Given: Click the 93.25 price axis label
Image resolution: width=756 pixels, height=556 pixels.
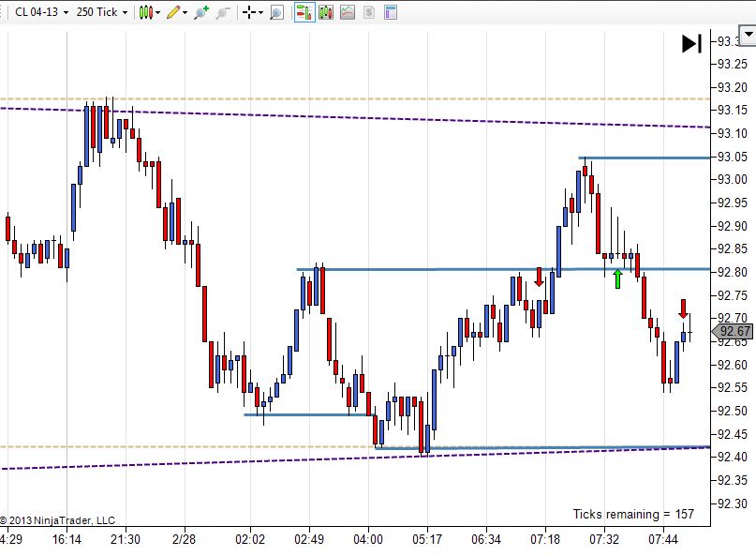Looking at the screenshot, I should tap(733, 64).
